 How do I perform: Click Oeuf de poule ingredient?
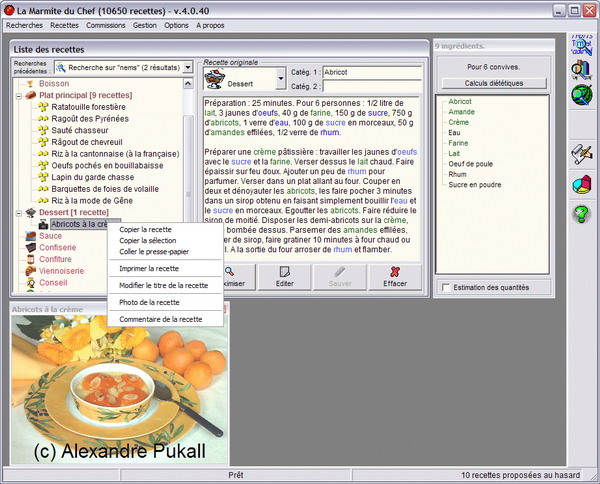[x=471, y=164]
